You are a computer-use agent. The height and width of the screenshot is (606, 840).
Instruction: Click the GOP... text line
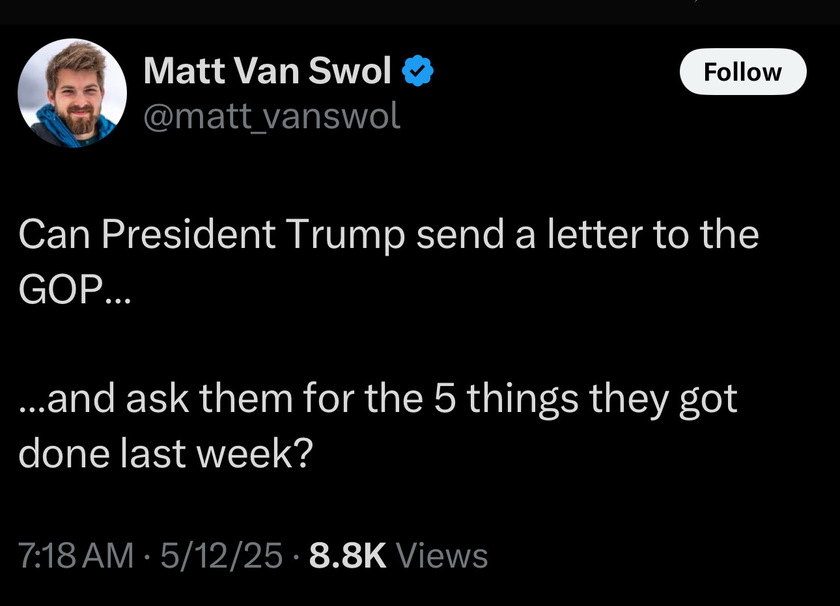pos(74,290)
